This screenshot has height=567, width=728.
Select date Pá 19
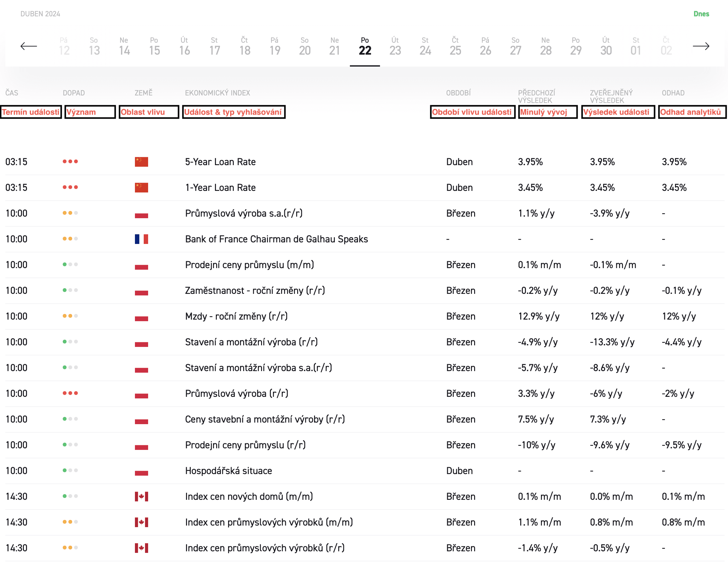click(x=275, y=47)
